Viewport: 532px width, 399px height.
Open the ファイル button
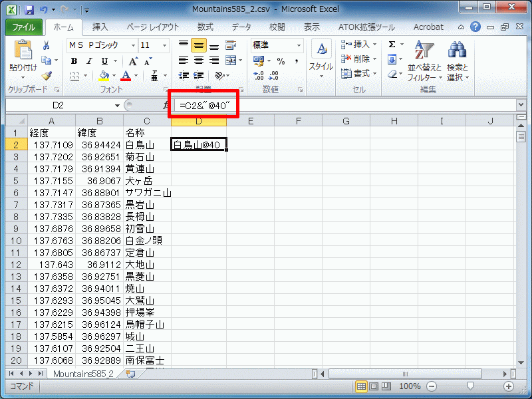(x=24, y=27)
